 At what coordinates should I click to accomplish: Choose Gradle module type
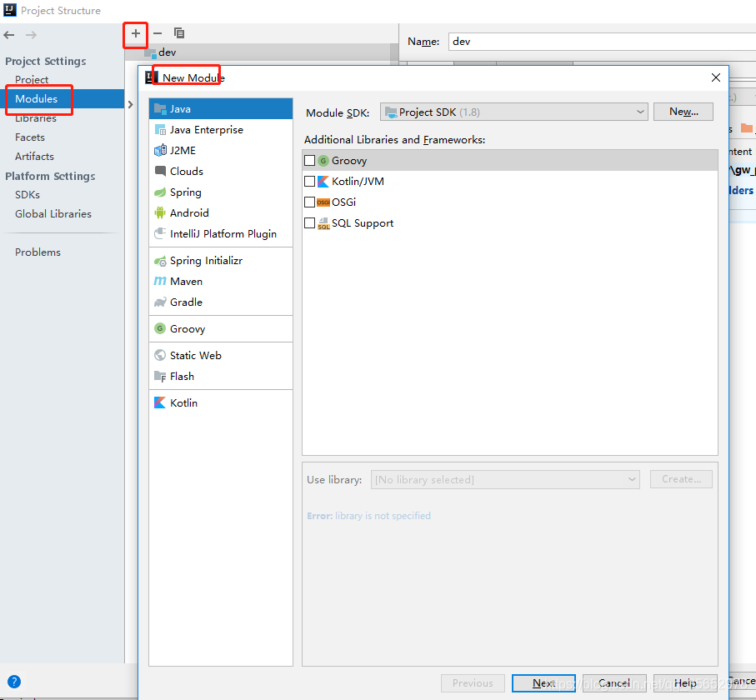[x=221, y=302]
